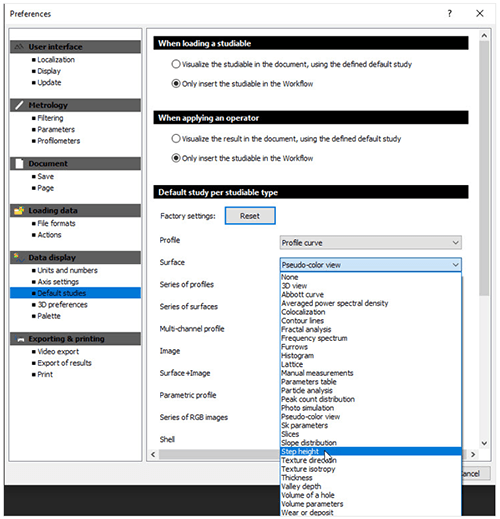
Task: Open the Units and numbers page
Action: 67,270
